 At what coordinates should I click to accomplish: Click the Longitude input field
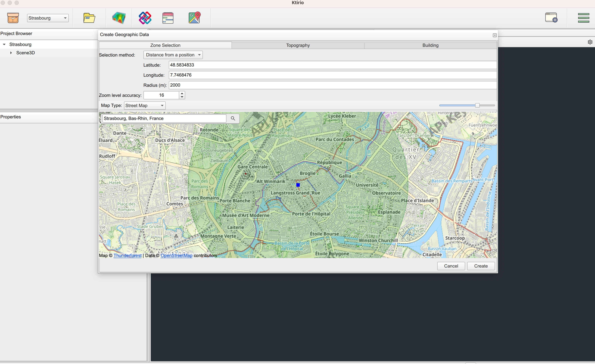pyautogui.click(x=333, y=75)
